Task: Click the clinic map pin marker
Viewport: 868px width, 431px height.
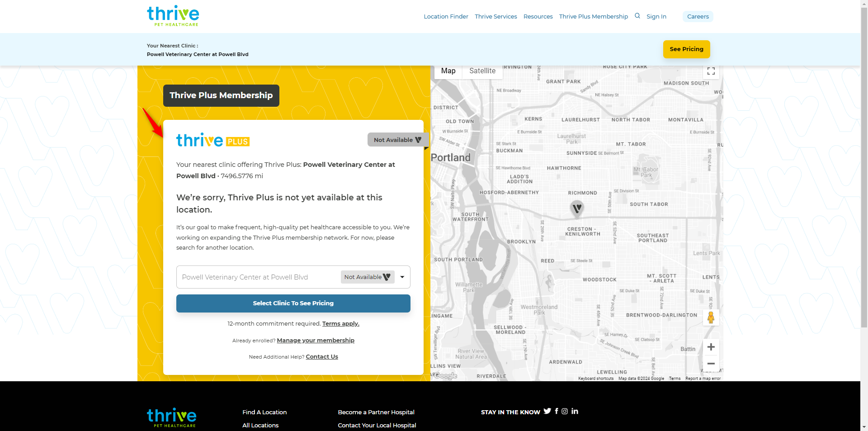Action: point(577,209)
